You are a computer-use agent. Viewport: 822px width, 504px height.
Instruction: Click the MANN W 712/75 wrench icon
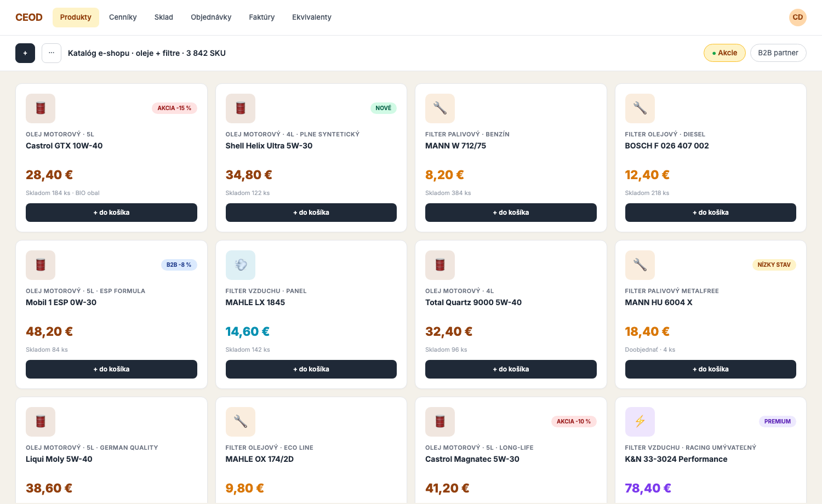coord(440,108)
